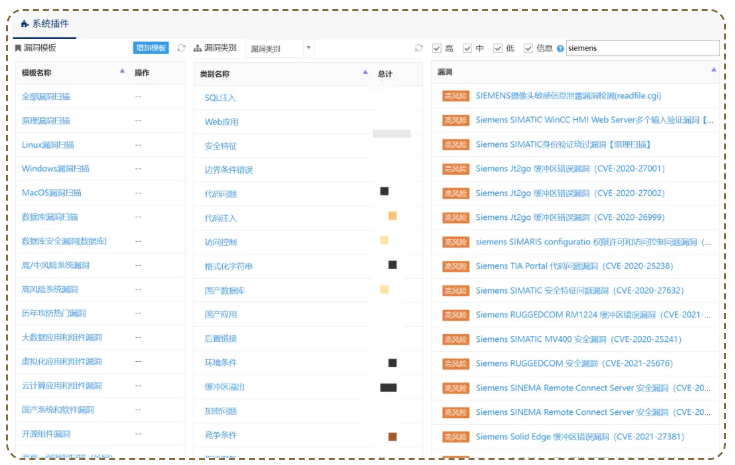
Task: Select the SQL注入 category link
Action: (220, 98)
